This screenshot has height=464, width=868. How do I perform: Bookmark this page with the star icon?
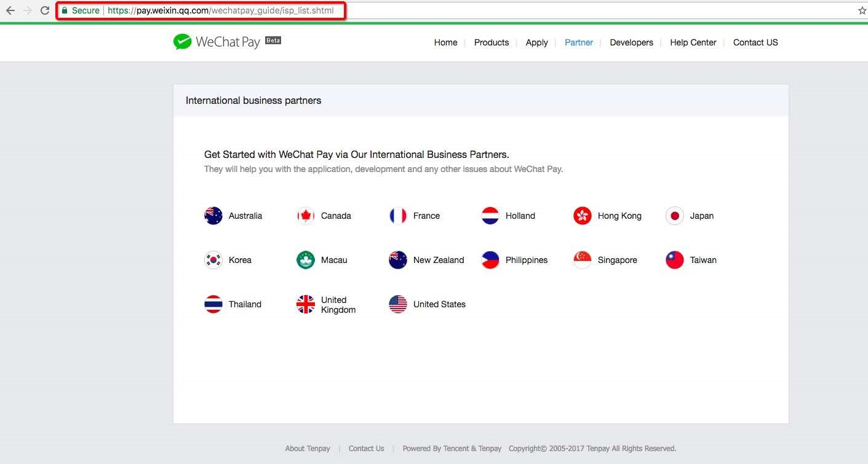point(862,10)
